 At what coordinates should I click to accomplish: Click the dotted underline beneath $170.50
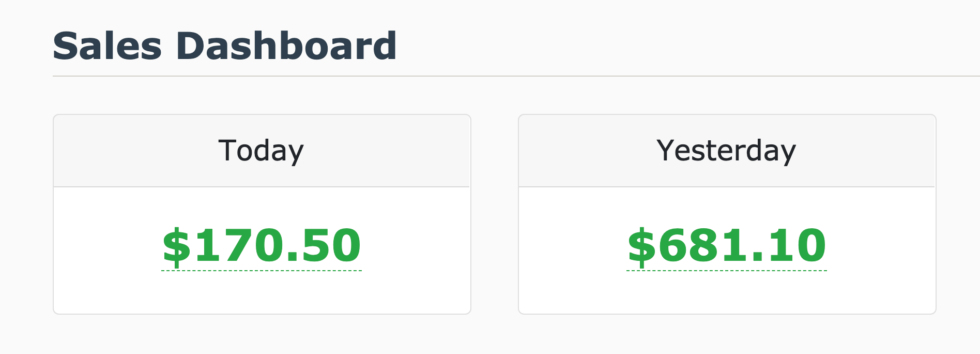pyautogui.click(x=262, y=270)
